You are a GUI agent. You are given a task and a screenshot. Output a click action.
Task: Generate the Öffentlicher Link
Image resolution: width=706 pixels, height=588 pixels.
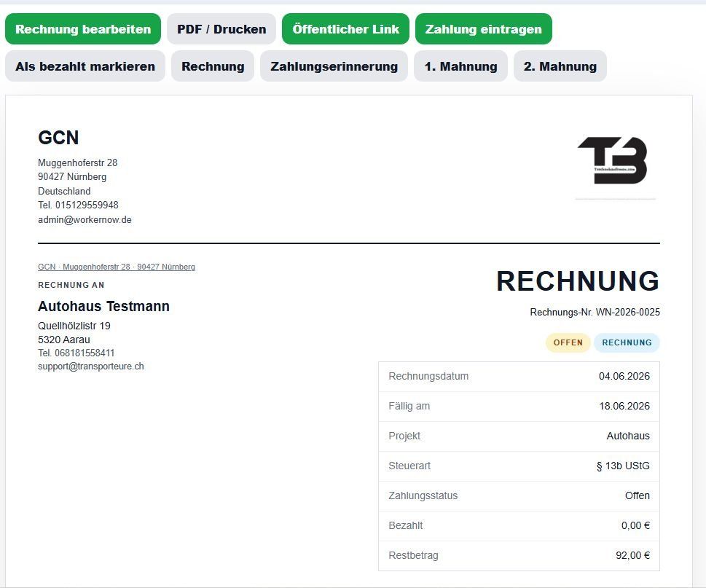coord(346,29)
